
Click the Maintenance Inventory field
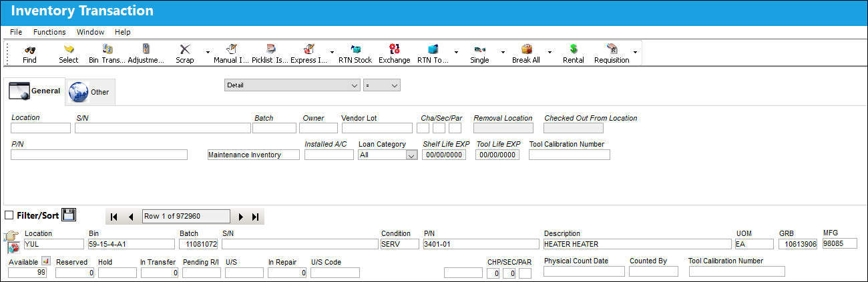[254, 155]
